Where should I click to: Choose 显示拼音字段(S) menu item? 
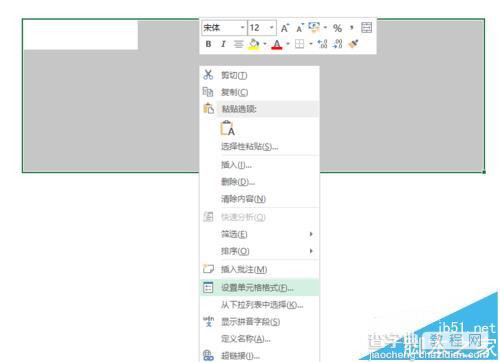[x=259, y=322]
